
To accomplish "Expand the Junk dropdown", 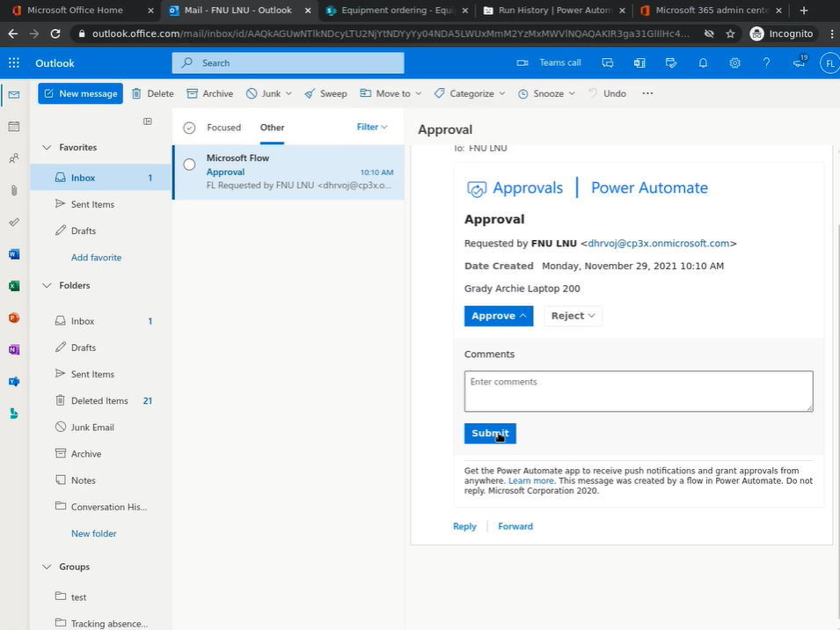I will point(289,93).
